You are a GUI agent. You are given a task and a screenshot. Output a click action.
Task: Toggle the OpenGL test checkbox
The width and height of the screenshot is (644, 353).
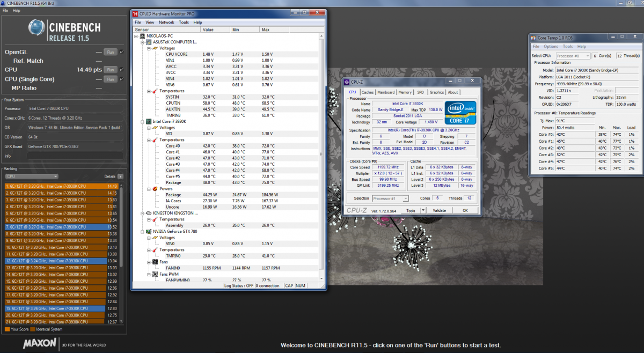tap(122, 52)
